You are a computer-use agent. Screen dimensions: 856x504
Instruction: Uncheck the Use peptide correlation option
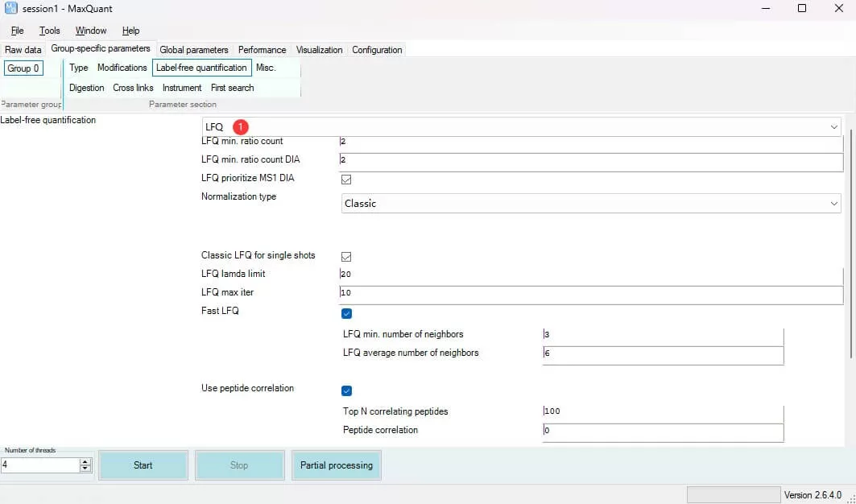346,390
